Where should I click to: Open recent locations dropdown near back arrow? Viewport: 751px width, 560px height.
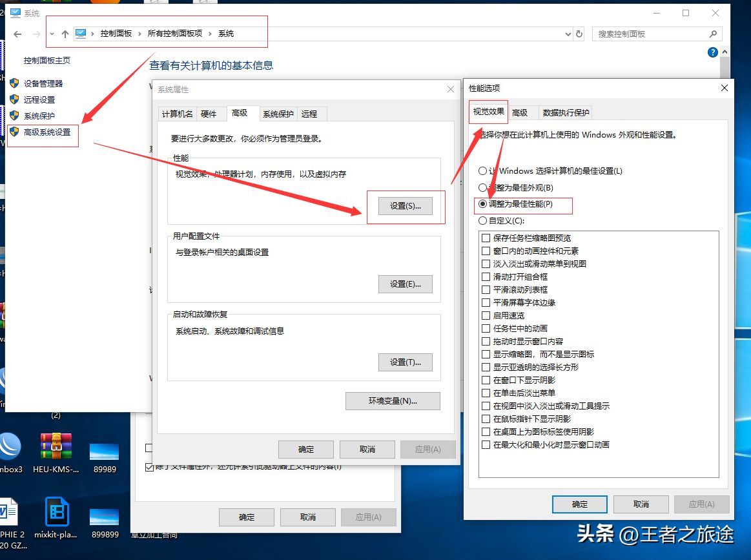click(x=52, y=34)
